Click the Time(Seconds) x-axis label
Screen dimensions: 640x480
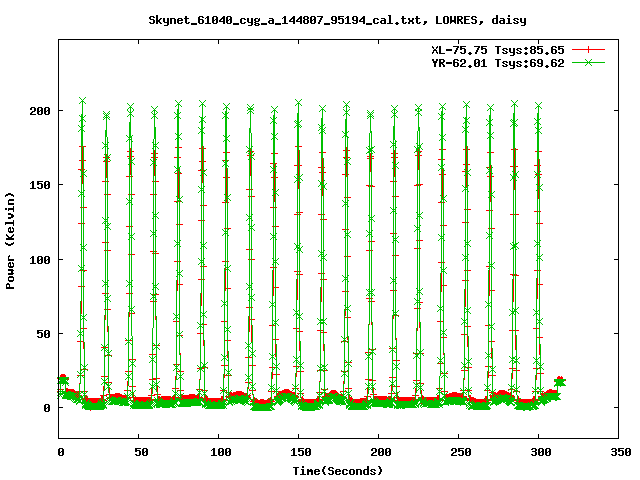click(x=337, y=470)
